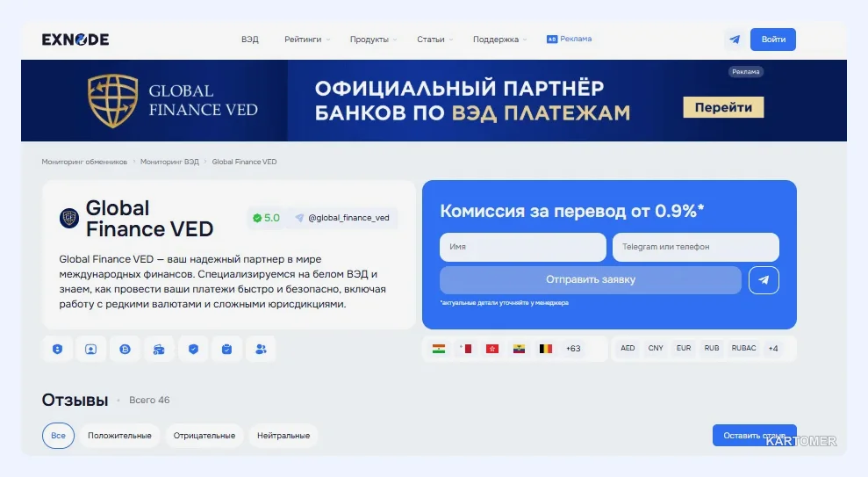Image resolution: width=868 pixels, height=477 pixels.
Task: Click the CNY currency tag
Action: [656, 349]
